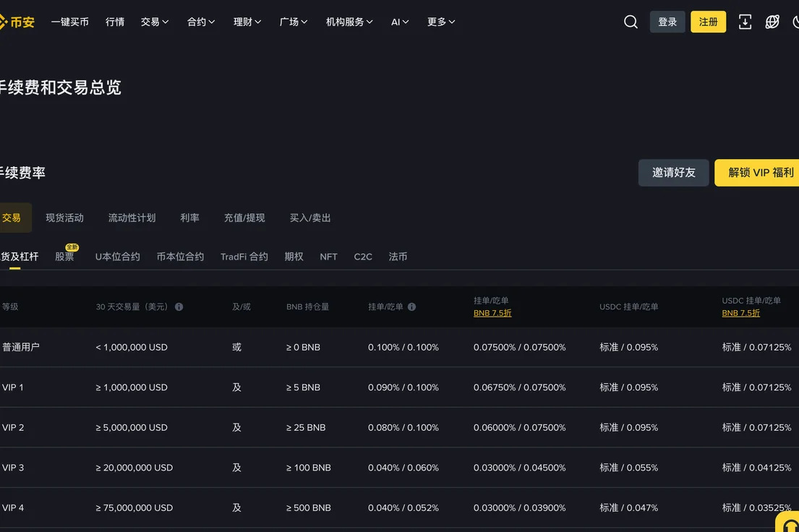Click the 0.080% / 0.100% fee cell
799x532 pixels.
coord(403,428)
